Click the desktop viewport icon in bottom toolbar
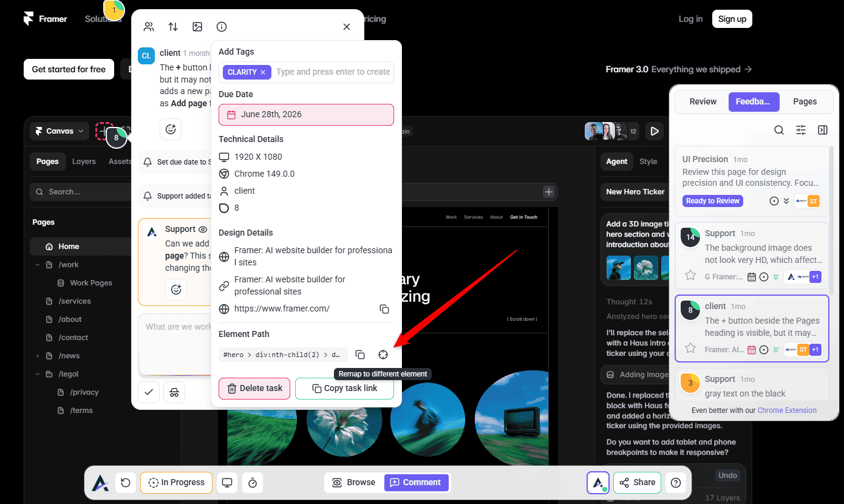The height and width of the screenshot is (504, 844). coord(227,483)
